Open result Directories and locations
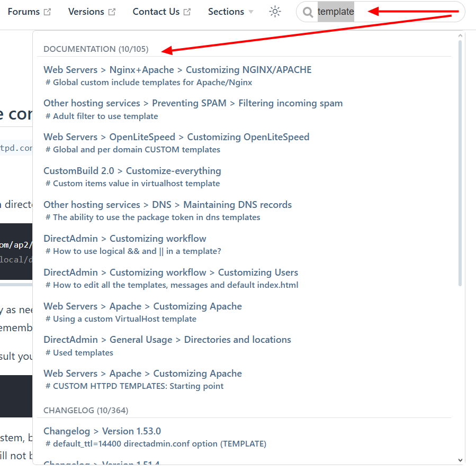The height and width of the screenshot is (473, 476). click(x=167, y=340)
